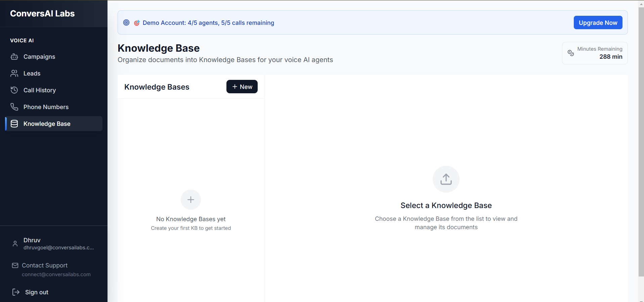644x302 pixels.
Task: Select Knowledge Base sidebar item
Action: pos(54,124)
